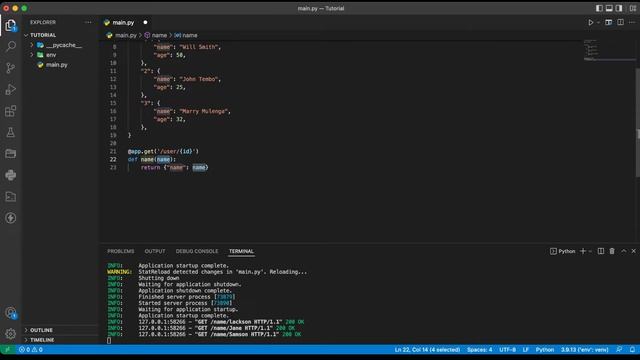
Task: Change end of line sequence LF
Action: tap(526, 349)
